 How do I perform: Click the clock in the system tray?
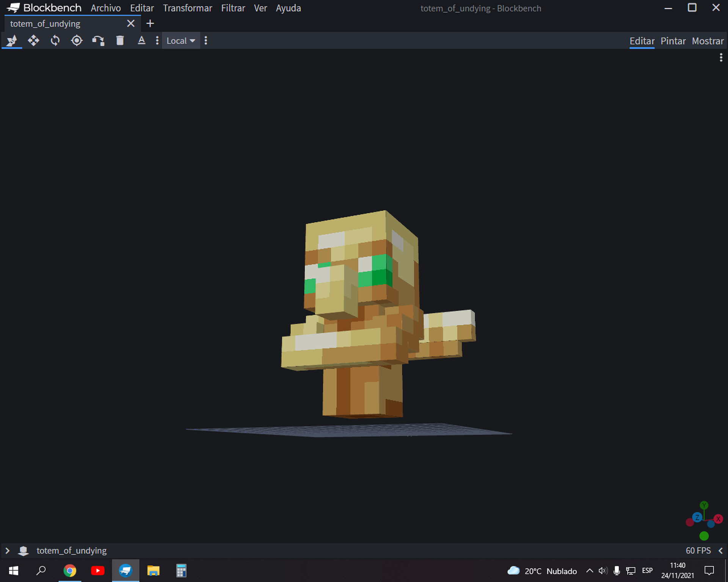(678, 570)
